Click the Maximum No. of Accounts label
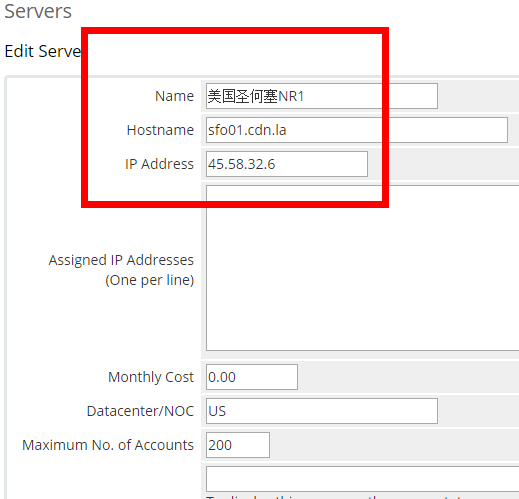This screenshot has height=499, width=519. point(108,445)
